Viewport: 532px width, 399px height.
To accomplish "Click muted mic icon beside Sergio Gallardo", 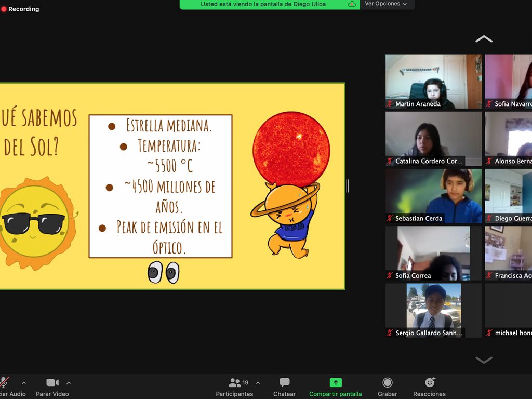I will pos(389,333).
